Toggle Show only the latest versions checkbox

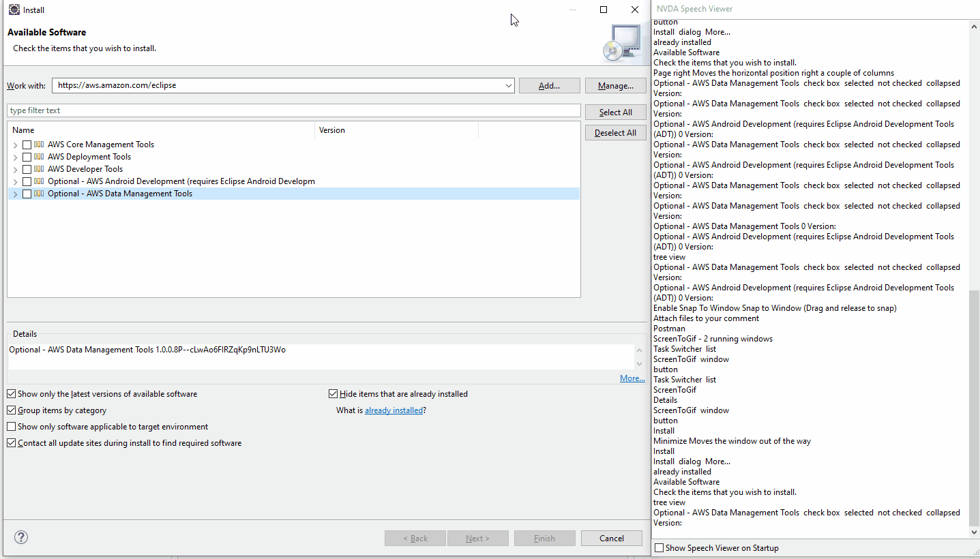pos(12,394)
